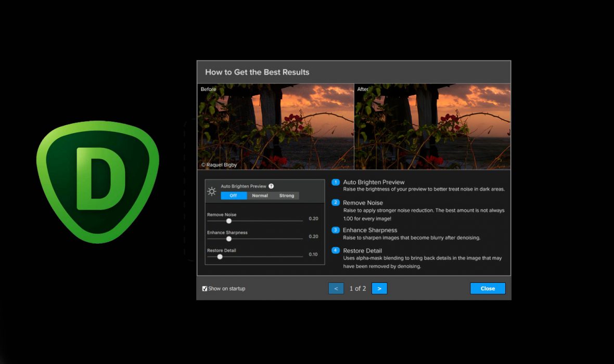
Task: Select Strong for Auto Brighten Preview
Action: click(x=286, y=196)
